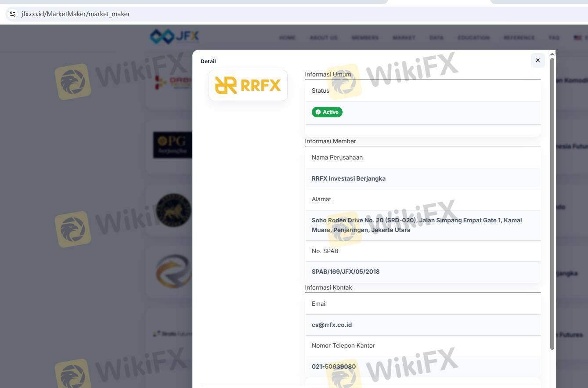Viewport: 588px width, 388px height.
Task: Open the ABOUT US menu item
Action: (x=324, y=38)
